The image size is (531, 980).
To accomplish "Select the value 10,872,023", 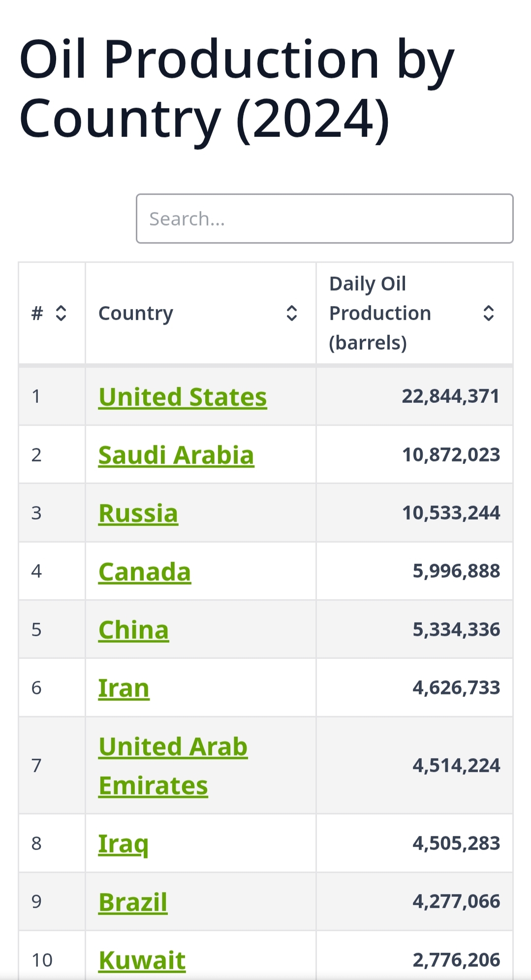I will (451, 455).
